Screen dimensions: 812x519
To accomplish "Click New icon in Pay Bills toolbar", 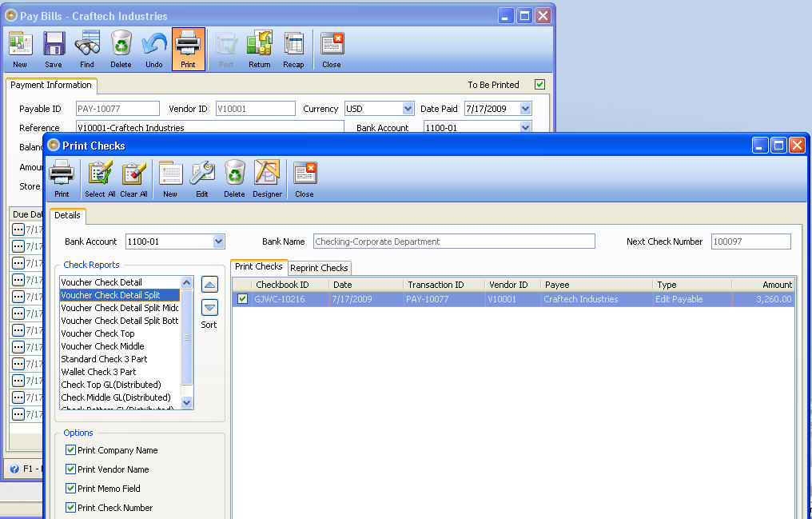I will [x=20, y=50].
